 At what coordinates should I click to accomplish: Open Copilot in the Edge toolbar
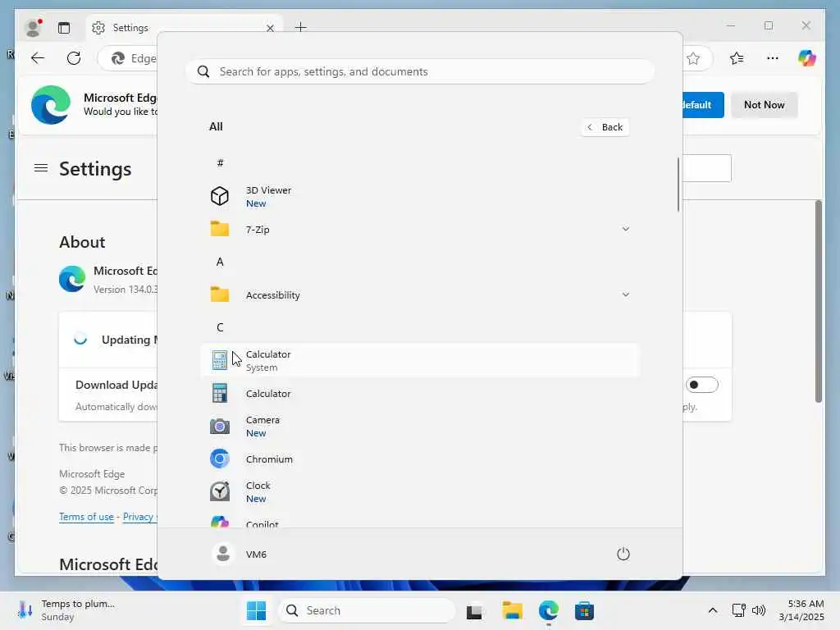(x=807, y=58)
